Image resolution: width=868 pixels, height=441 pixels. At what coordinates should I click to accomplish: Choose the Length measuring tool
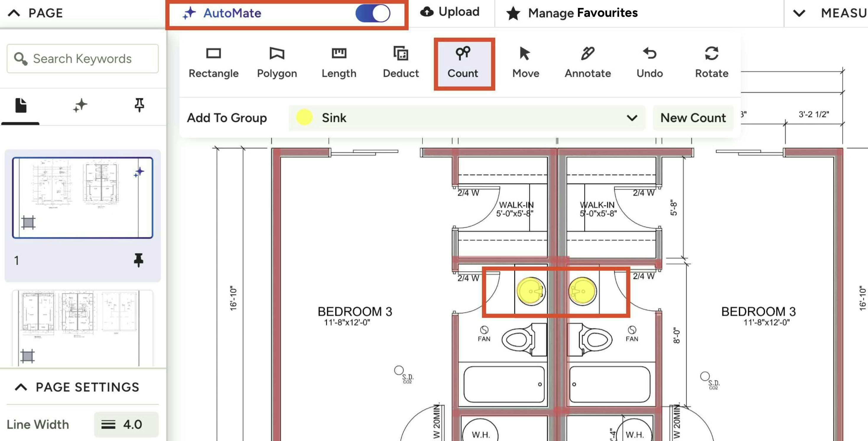(339, 63)
